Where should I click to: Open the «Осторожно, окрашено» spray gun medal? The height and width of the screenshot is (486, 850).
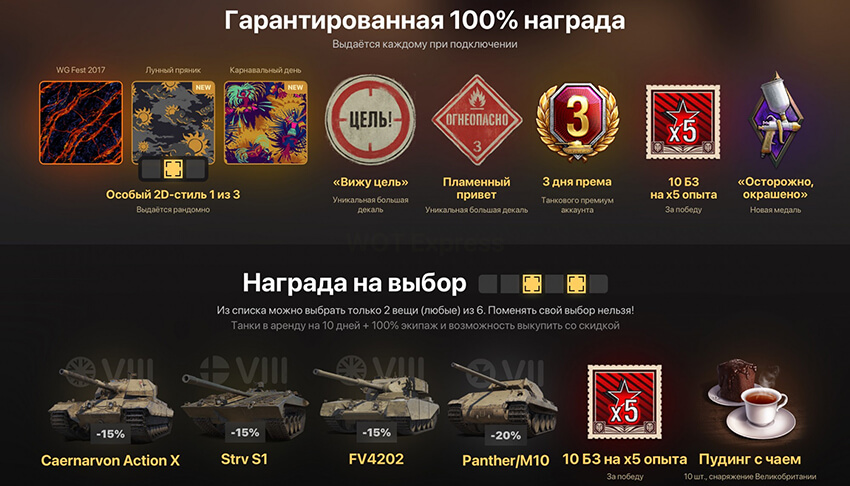pos(776,119)
